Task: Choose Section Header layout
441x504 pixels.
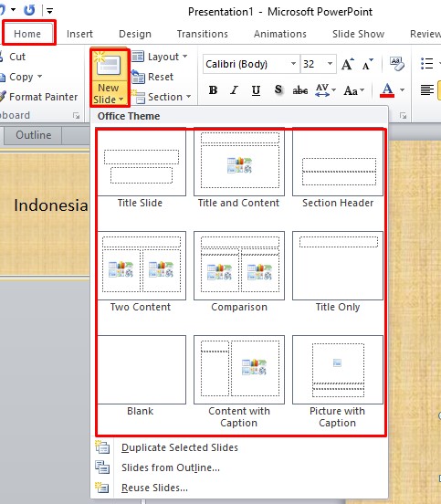Action: 338,169
